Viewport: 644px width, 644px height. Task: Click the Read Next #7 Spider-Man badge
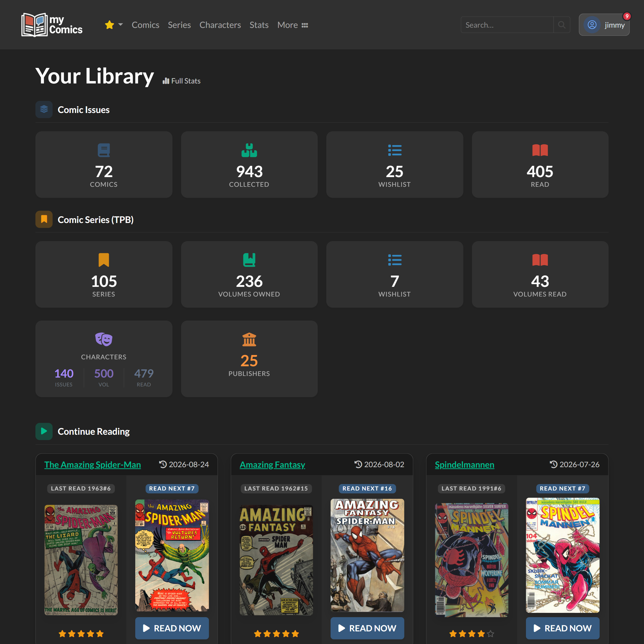point(172,488)
